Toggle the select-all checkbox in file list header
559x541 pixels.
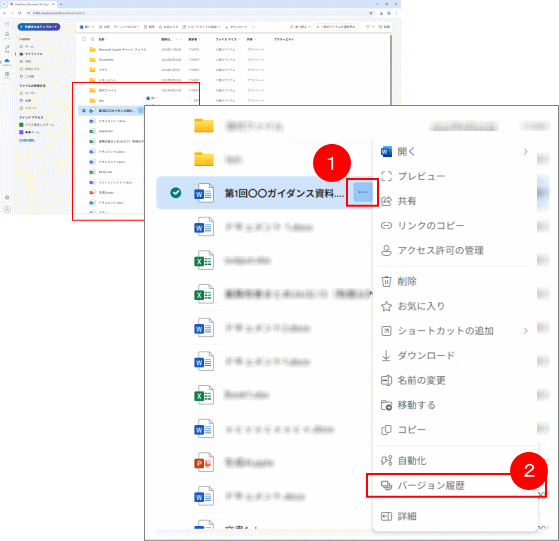pos(84,39)
